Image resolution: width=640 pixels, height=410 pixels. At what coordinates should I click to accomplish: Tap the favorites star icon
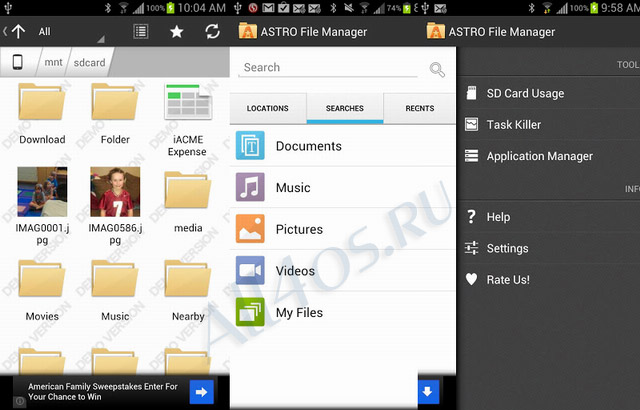click(x=177, y=31)
